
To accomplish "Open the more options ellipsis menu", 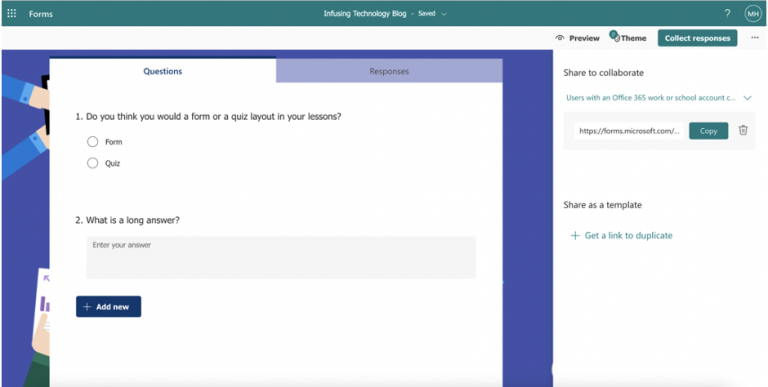I will [755, 38].
